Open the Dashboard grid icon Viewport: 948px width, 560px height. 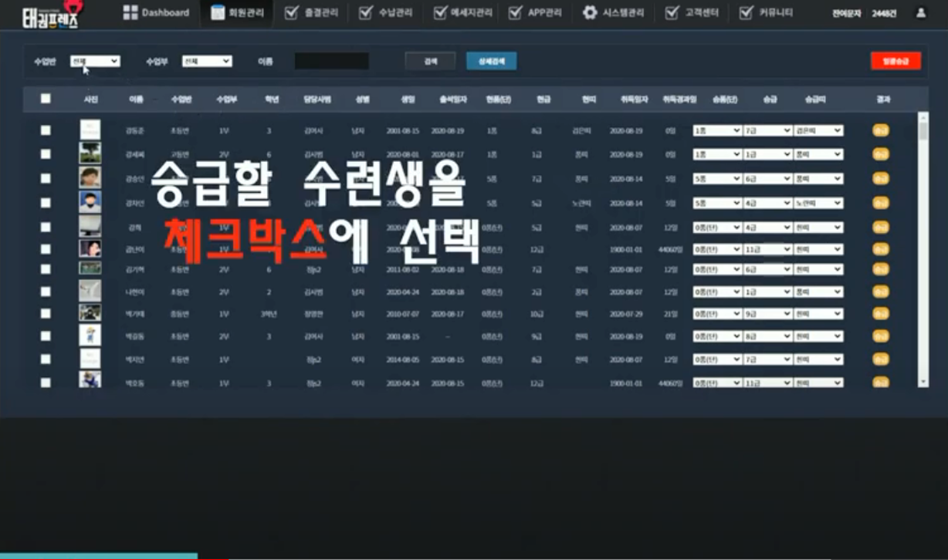(130, 12)
